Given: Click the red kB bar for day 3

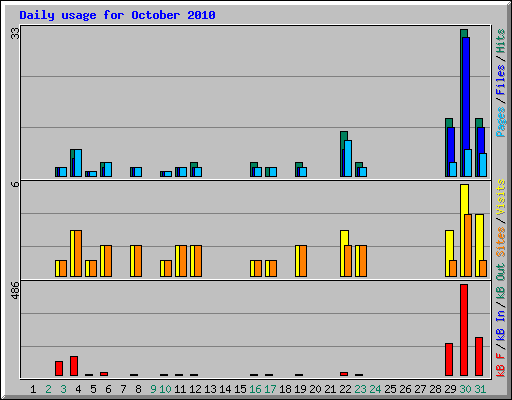Looking at the screenshot, I should click(59, 368).
